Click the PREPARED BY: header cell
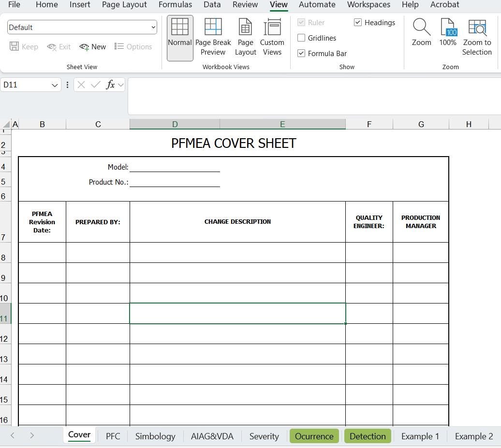 (98, 222)
